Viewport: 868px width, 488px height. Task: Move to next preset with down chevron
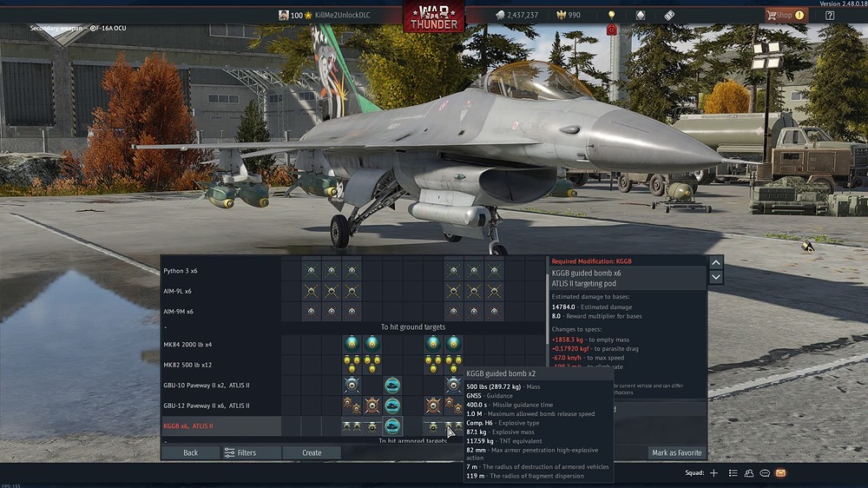click(716, 277)
